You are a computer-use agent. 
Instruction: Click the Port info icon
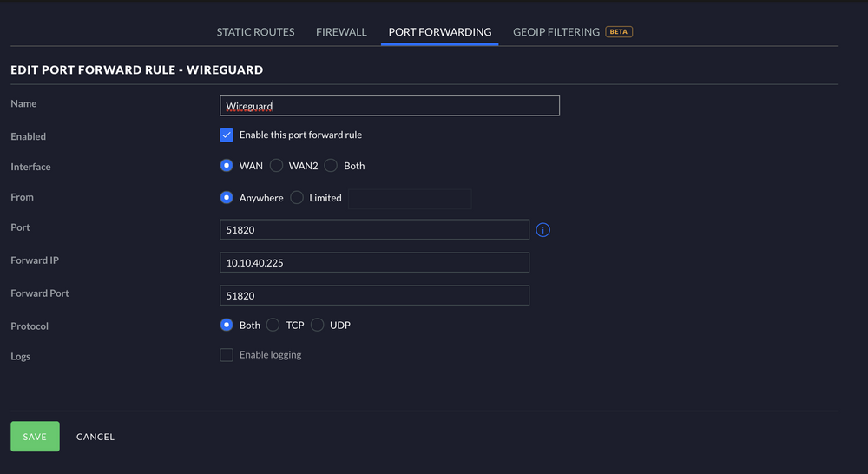[x=542, y=230]
